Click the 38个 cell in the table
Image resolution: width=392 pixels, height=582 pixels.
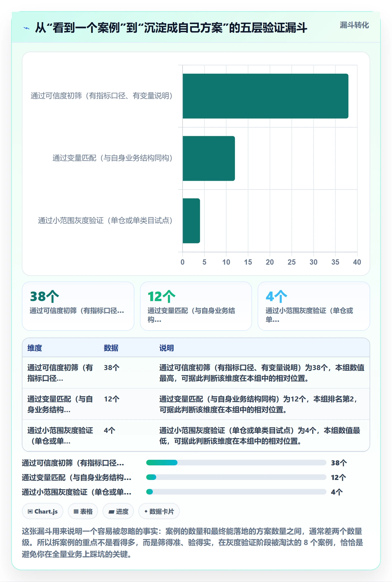tap(112, 368)
